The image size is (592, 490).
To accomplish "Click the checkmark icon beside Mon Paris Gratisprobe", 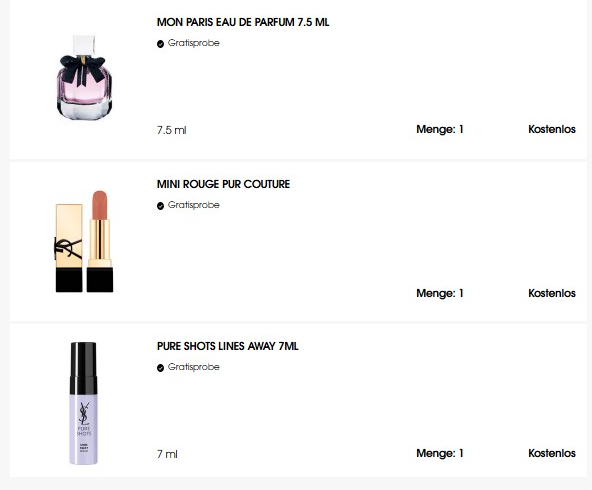I will pyautogui.click(x=160, y=44).
